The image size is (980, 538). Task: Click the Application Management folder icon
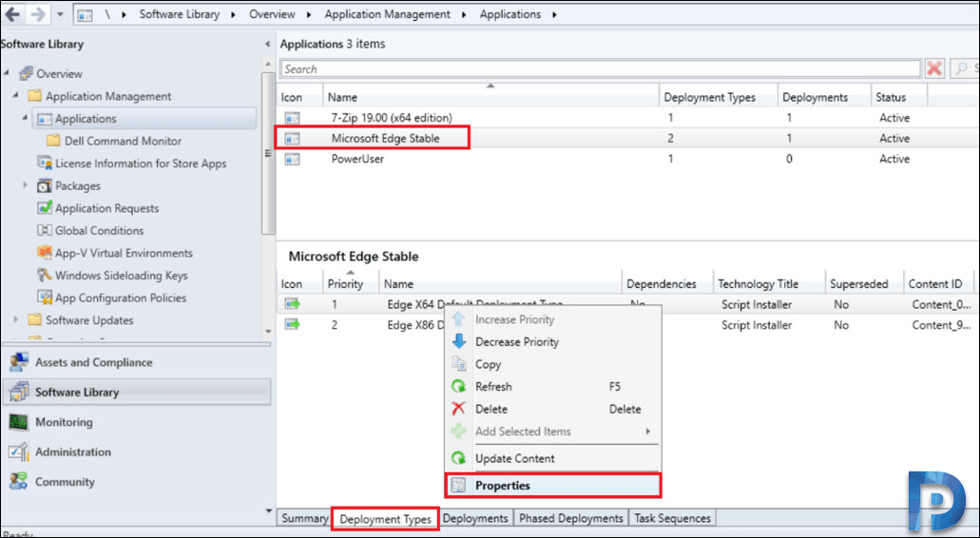coord(35,96)
